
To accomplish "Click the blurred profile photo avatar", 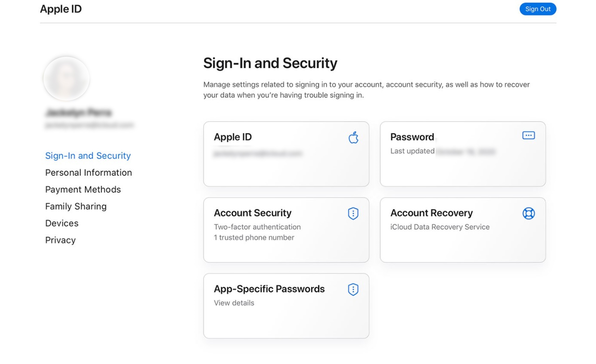I will (x=66, y=79).
